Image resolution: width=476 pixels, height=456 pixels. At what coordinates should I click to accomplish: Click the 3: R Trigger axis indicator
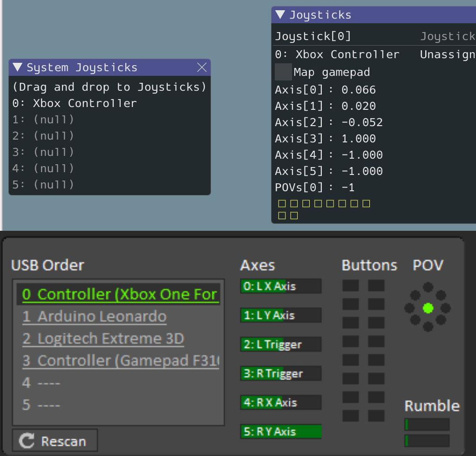tap(280, 373)
